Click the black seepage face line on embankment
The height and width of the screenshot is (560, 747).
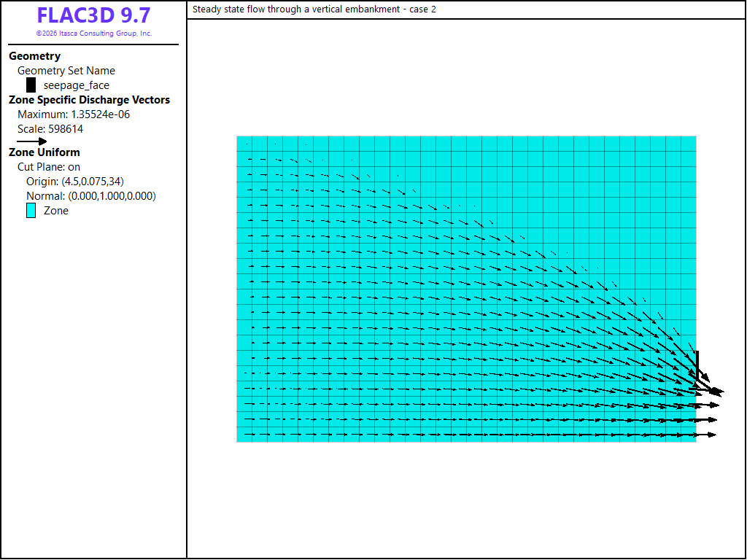pos(697,365)
